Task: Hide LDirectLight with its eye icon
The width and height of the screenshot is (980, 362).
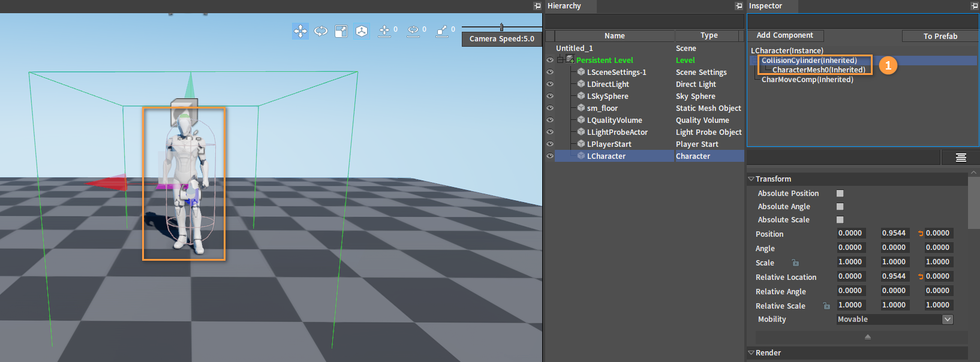Action: coord(549,84)
